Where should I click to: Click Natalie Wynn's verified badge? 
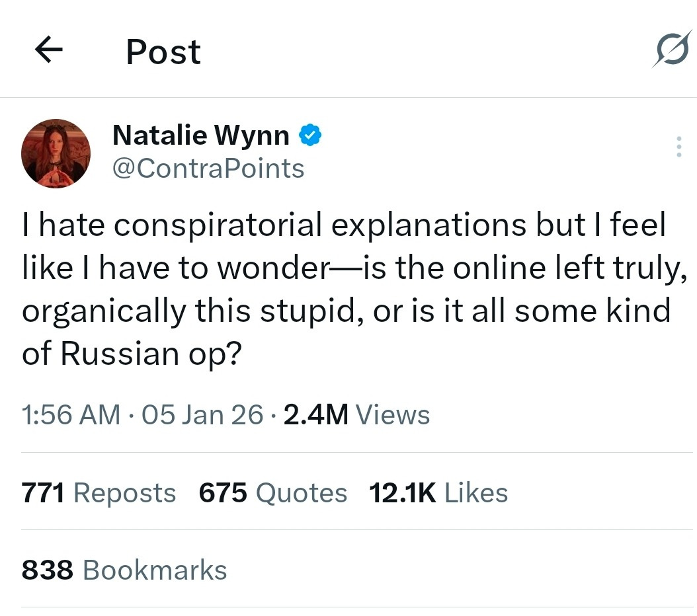(311, 134)
